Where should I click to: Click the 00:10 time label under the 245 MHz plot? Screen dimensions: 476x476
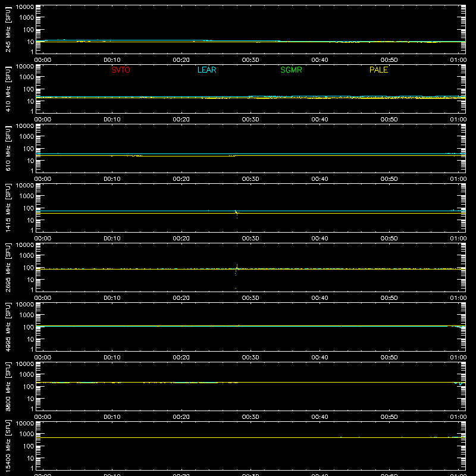112,60
